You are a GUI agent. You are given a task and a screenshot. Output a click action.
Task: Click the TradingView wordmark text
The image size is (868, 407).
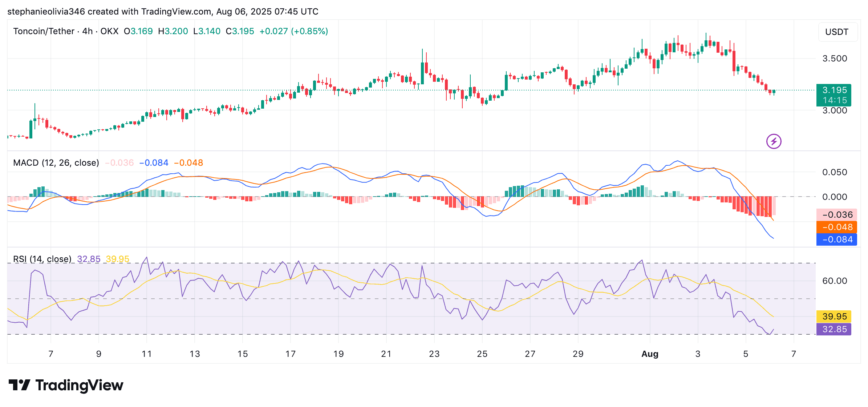[79, 385]
